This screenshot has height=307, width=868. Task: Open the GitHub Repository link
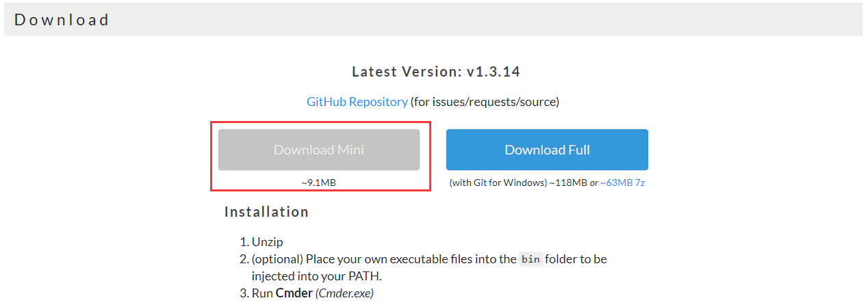click(357, 102)
